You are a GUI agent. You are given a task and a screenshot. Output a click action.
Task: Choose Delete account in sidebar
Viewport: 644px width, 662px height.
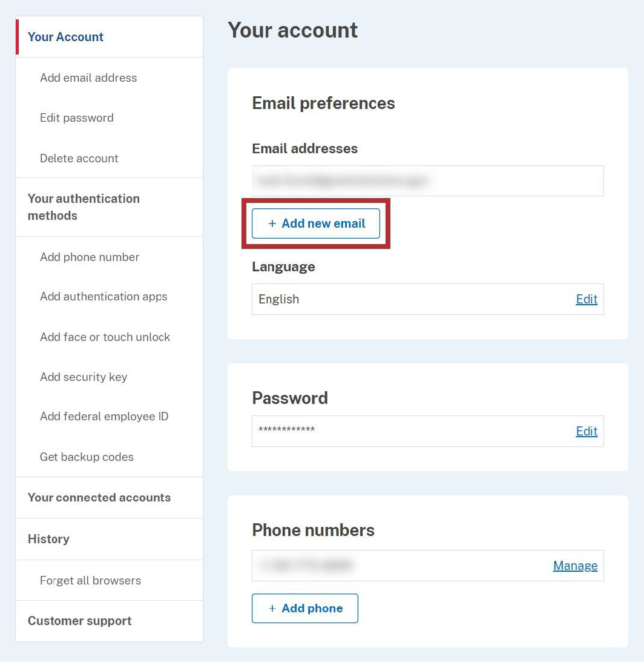pyautogui.click(x=79, y=159)
